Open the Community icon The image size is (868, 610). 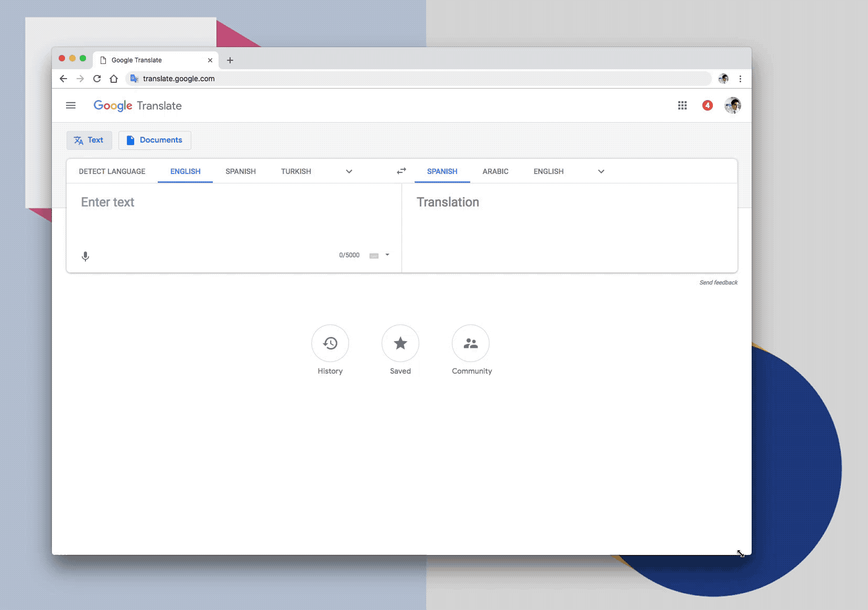point(471,343)
